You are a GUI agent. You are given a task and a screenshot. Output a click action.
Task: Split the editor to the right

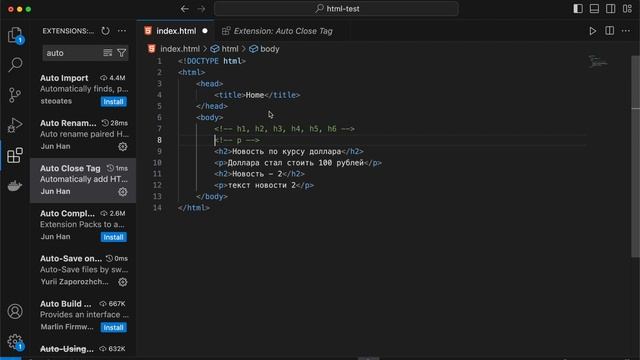(x=609, y=31)
